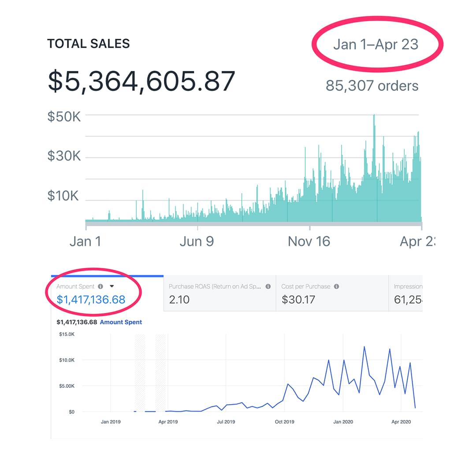Click the first hatched region in spend chart
The width and height of the screenshot is (476, 476).
(x=140, y=372)
